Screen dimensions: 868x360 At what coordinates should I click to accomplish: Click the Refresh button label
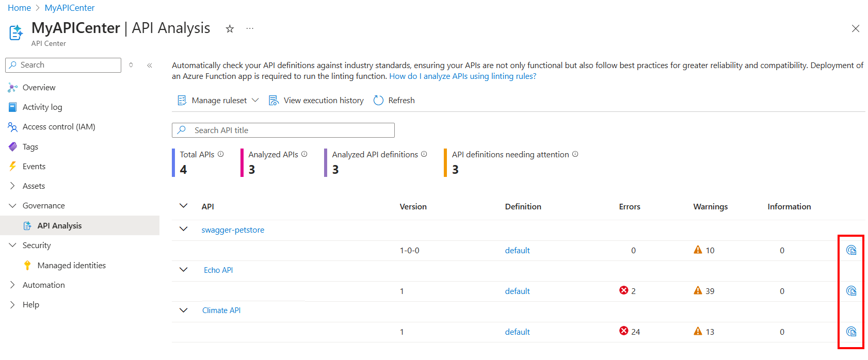[x=401, y=101]
